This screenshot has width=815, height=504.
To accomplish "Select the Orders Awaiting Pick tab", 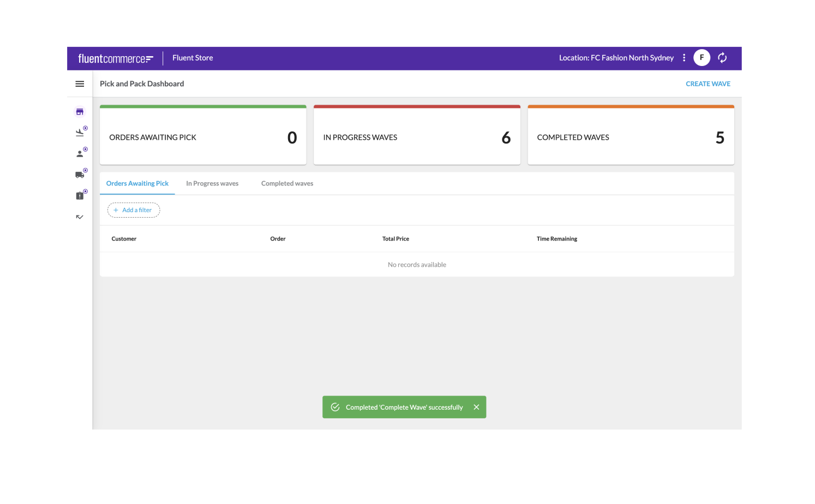I will [x=137, y=184].
